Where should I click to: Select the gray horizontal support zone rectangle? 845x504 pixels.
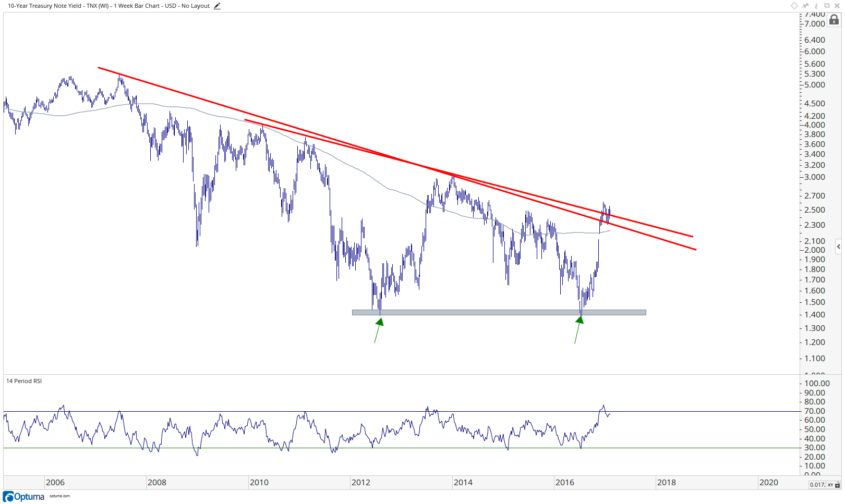click(x=499, y=313)
